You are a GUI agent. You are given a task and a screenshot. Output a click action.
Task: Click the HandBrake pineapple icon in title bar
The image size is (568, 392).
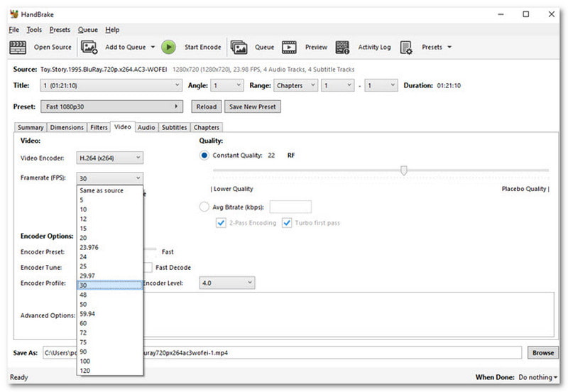click(x=14, y=14)
